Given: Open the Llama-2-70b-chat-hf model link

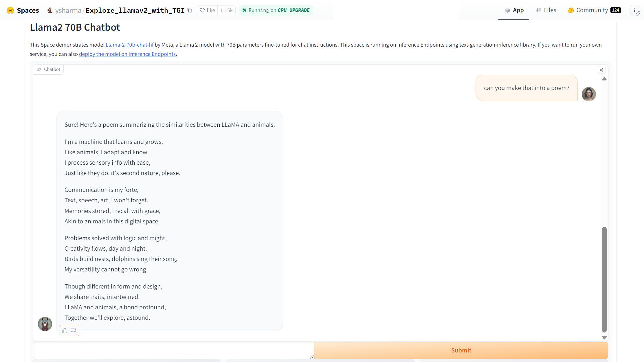Looking at the screenshot, I should point(130,45).
